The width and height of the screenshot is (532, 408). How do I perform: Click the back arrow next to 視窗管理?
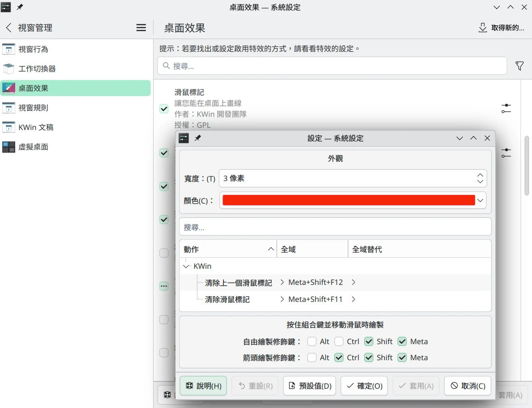8,28
